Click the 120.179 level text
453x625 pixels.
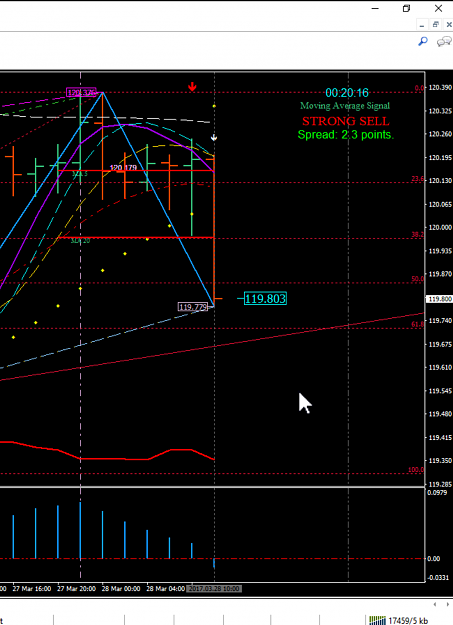(x=123, y=167)
